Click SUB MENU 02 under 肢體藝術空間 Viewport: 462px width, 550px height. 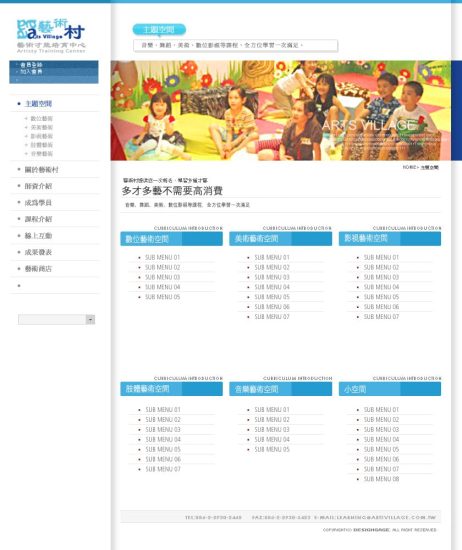tap(163, 420)
